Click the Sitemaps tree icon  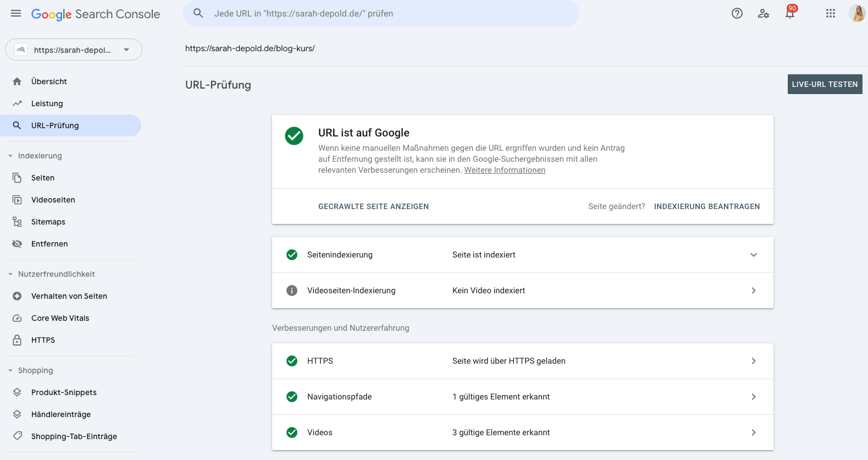point(17,222)
